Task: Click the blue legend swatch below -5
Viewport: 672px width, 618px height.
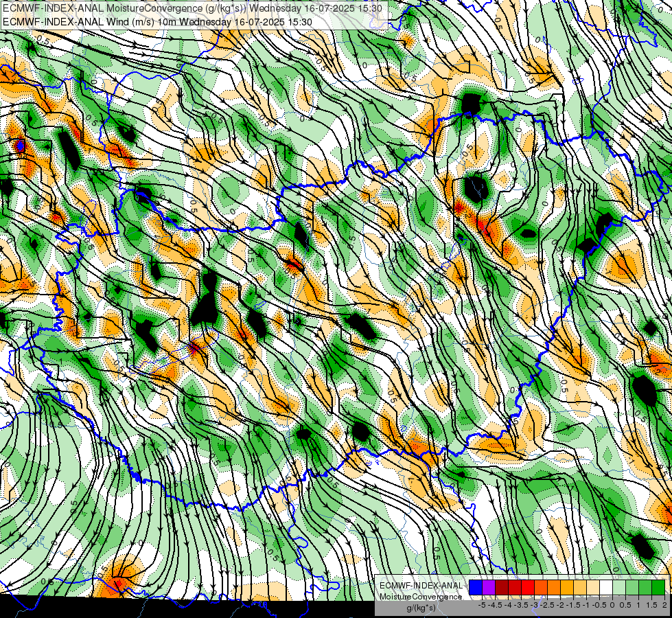Action: [476, 588]
